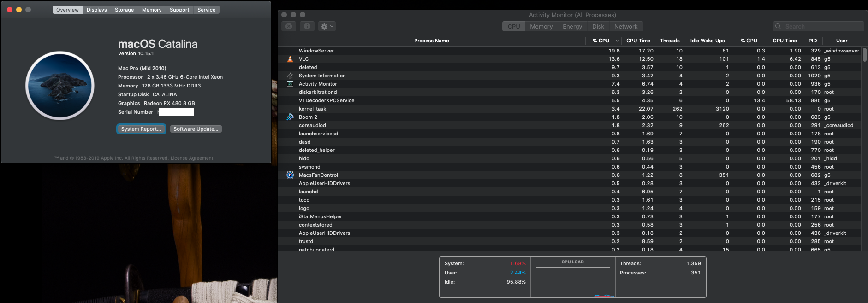The image size is (868, 303).
Task: Select the sysmond process row
Action: pyautogui.click(x=569, y=167)
